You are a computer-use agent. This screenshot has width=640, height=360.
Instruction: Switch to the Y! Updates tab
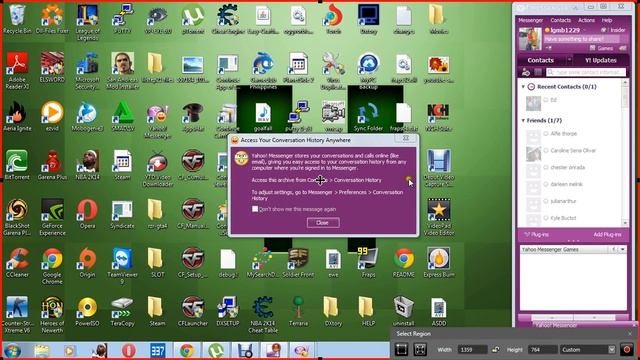pyautogui.click(x=601, y=60)
